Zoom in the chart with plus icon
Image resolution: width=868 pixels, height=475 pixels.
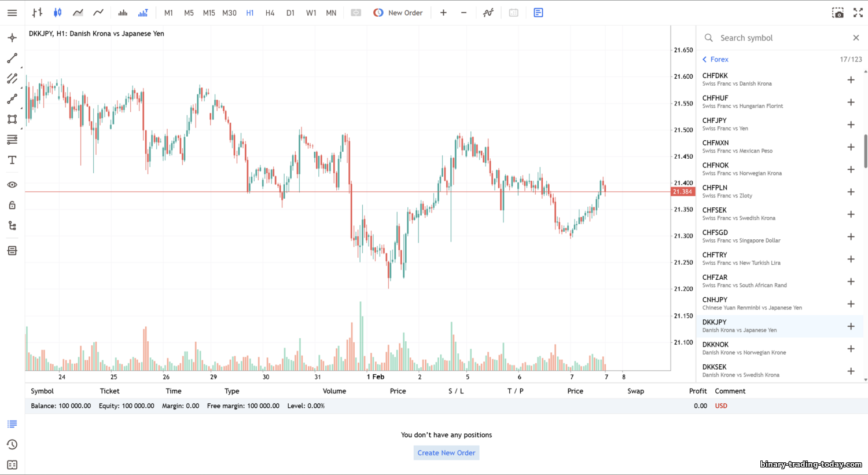pos(443,13)
